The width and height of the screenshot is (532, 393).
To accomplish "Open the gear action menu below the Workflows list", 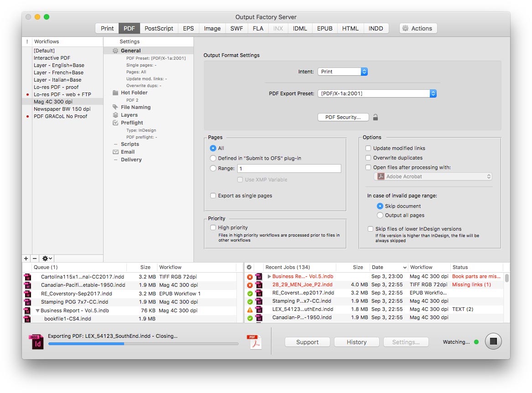I will pos(46,259).
